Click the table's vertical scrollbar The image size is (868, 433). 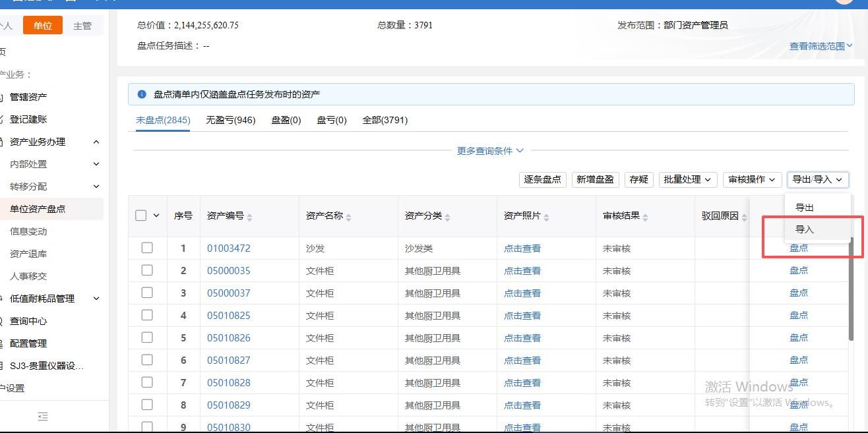[851, 290]
